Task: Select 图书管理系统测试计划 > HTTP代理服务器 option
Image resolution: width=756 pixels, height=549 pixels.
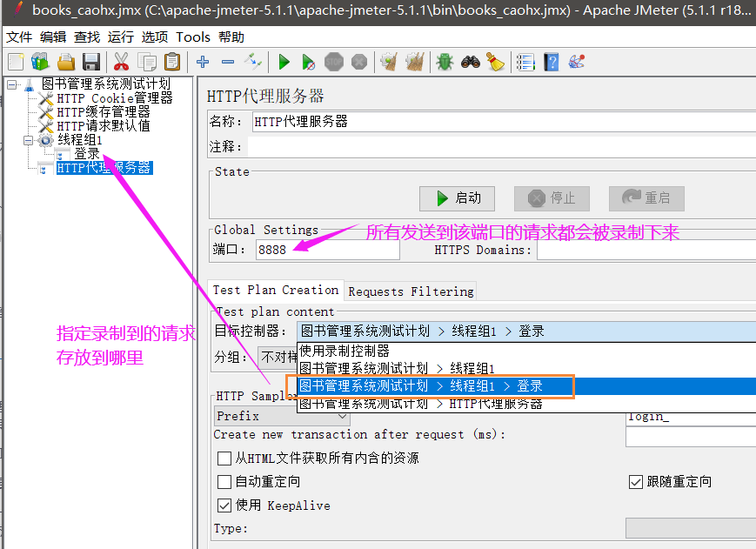Action: click(x=526, y=404)
